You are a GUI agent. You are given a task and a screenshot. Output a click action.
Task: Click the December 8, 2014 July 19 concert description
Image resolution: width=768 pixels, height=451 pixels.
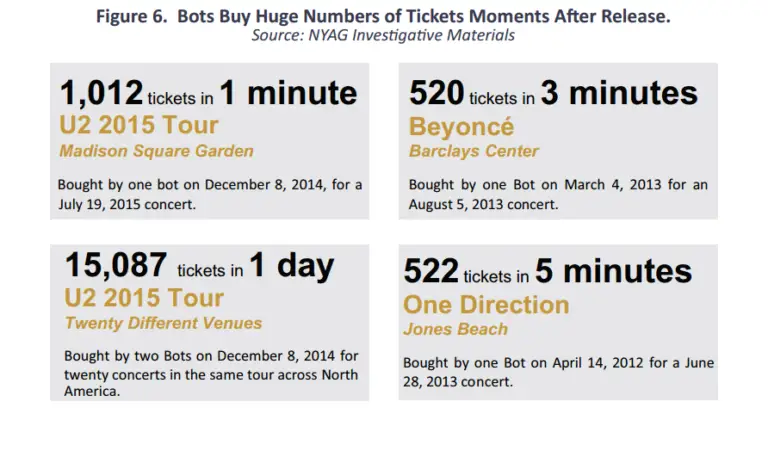210,194
